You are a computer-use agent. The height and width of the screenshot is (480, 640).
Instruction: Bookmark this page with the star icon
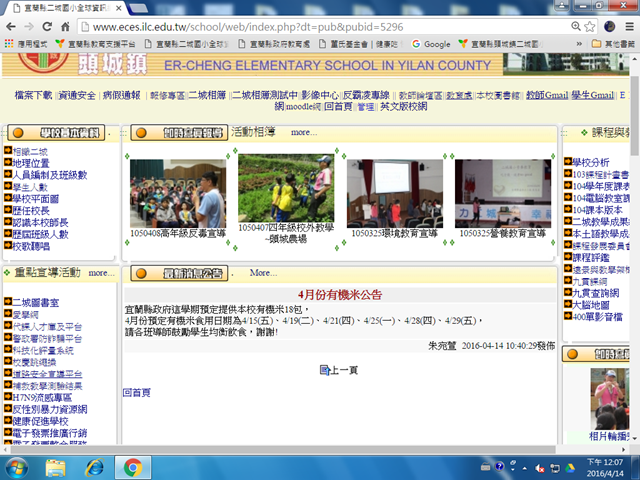coord(589,27)
